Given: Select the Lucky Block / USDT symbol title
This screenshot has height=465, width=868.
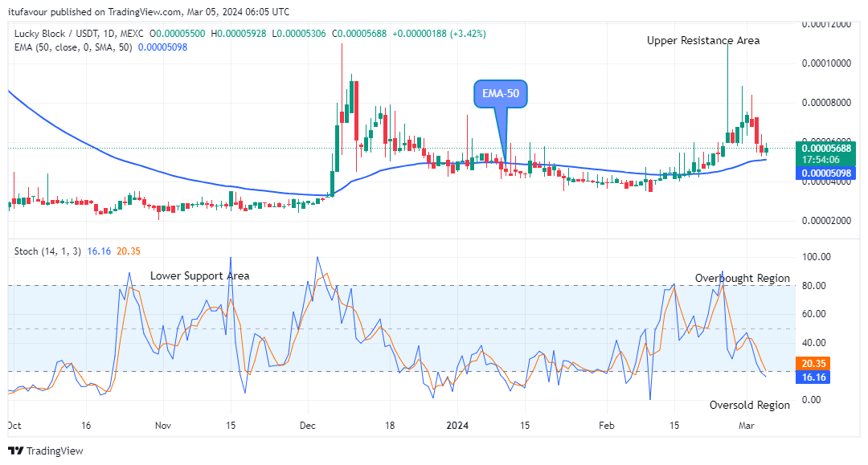Looking at the screenshot, I should (x=79, y=34).
